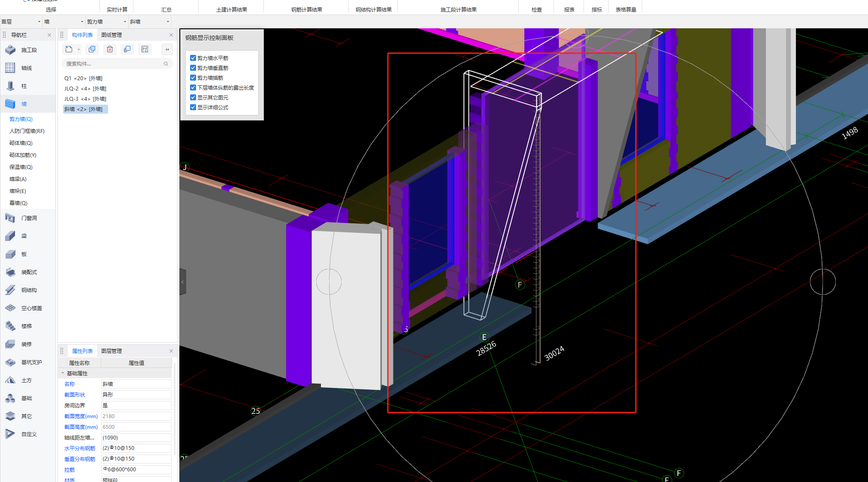Click the save component archive icon
The width and height of the screenshot is (868, 482).
tap(145, 49)
